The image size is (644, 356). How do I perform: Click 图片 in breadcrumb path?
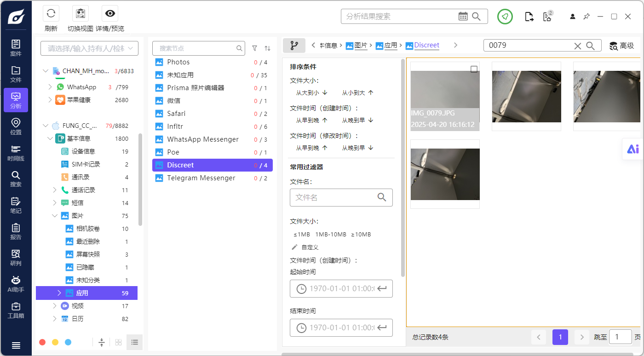(361, 45)
